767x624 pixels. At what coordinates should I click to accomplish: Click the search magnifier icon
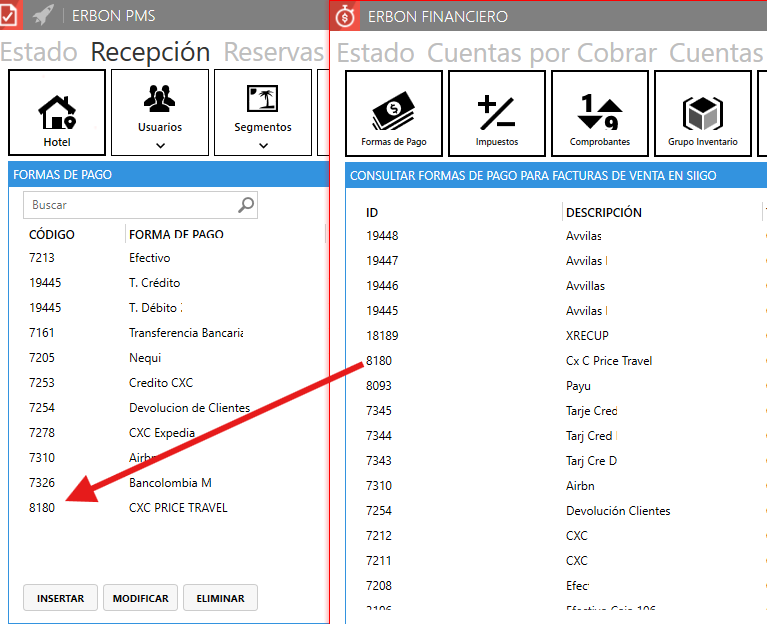(246, 205)
